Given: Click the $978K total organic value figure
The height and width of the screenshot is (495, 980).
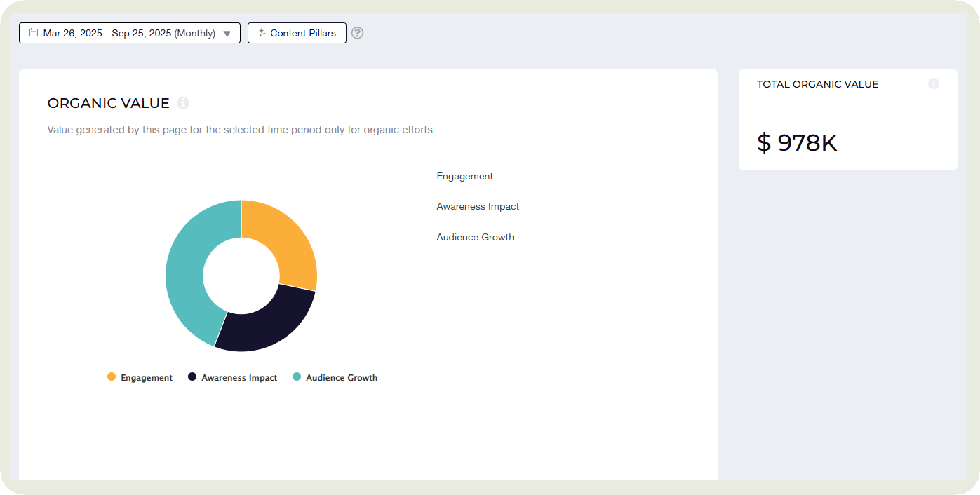Looking at the screenshot, I should coord(796,142).
